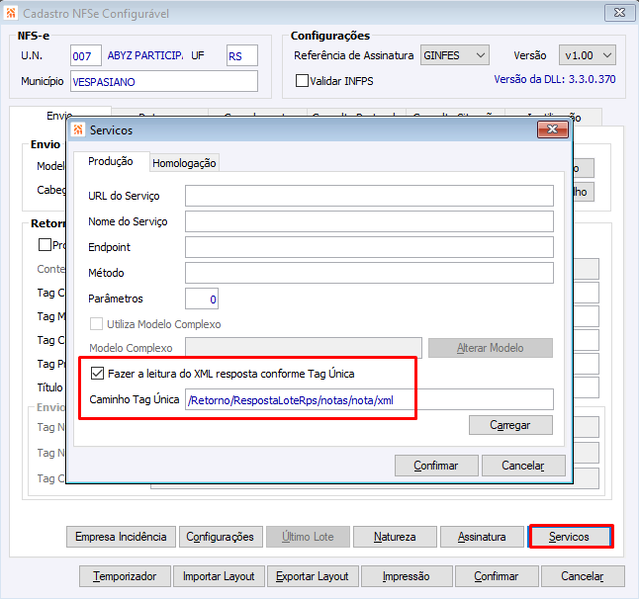Click the Importar Layout button

[218, 576]
